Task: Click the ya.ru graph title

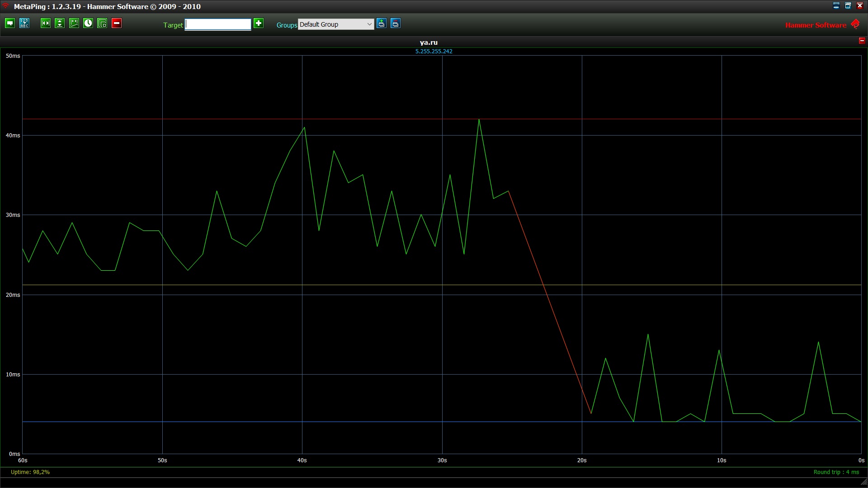Action: pos(429,42)
